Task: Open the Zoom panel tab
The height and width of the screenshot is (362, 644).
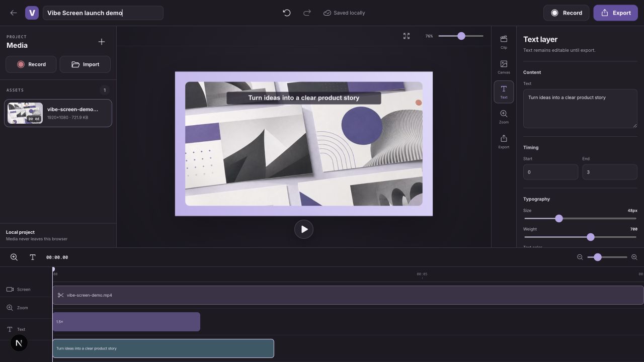Action: tap(504, 117)
